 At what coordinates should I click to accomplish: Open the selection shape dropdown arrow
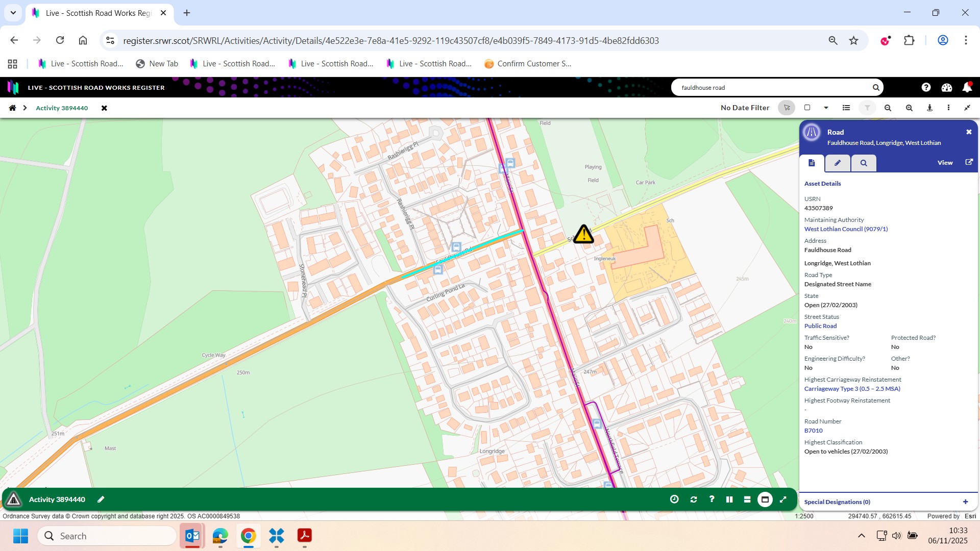click(x=826, y=108)
